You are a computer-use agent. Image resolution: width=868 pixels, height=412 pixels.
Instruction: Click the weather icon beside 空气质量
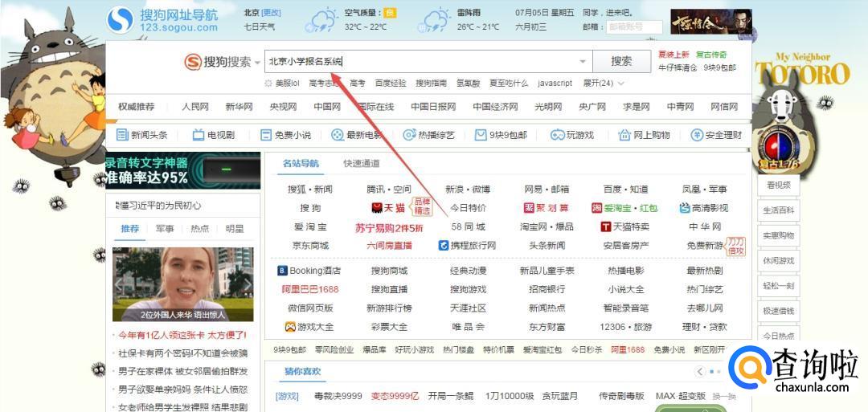pyautogui.click(x=321, y=20)
